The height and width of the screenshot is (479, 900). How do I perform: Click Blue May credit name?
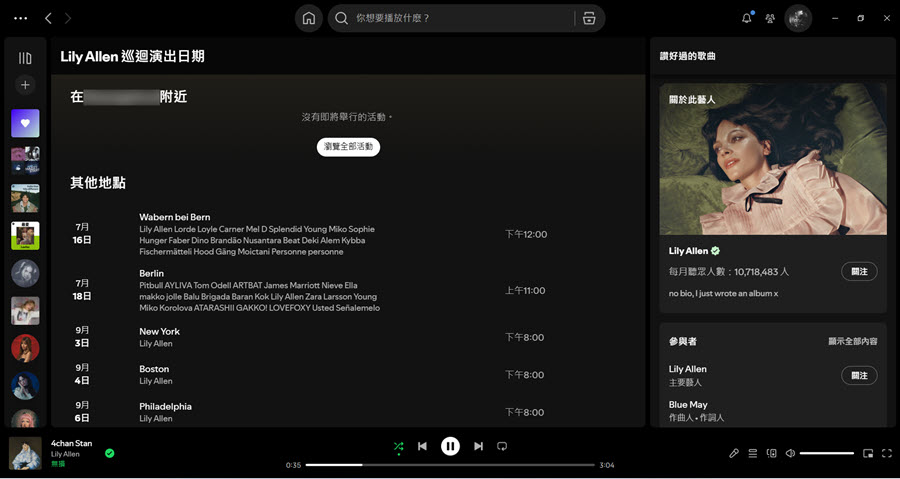tap(688, 404)
